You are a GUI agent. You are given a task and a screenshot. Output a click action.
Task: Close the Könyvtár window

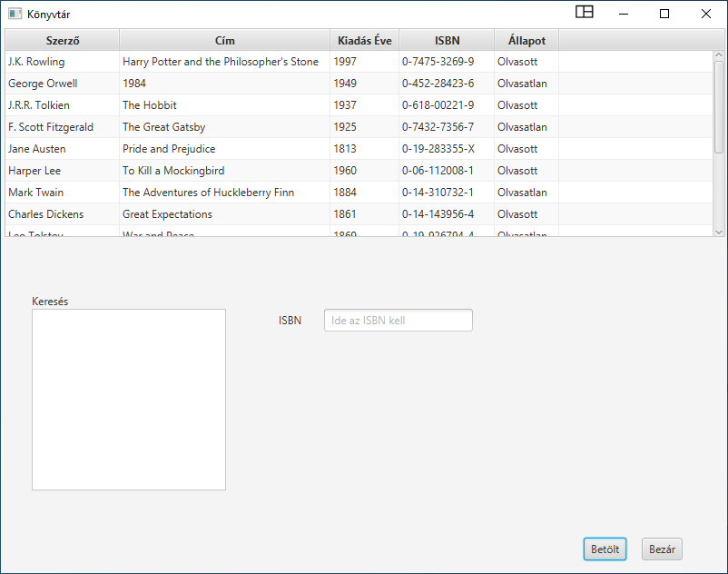[706, 14]
